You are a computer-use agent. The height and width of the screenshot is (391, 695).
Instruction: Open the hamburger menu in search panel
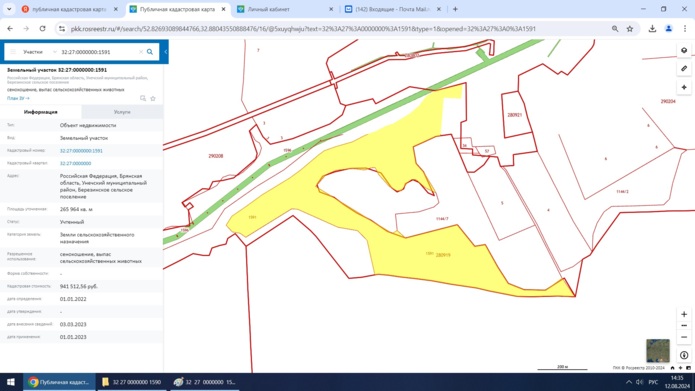click(x=13, y=52)
